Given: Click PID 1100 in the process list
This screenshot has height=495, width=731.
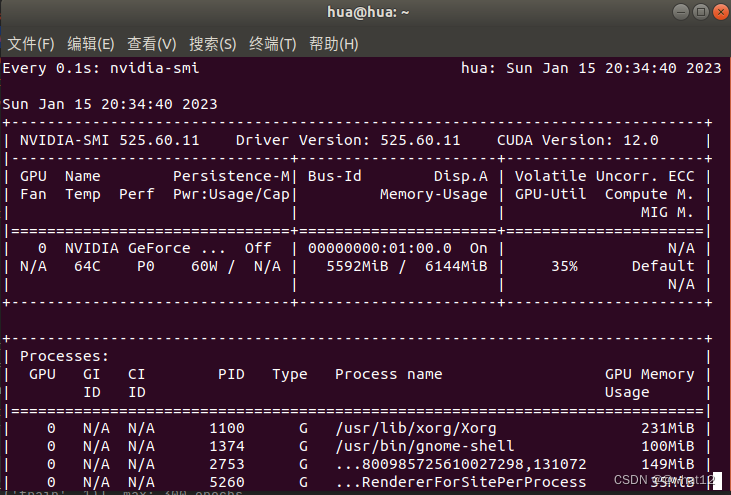Looking at the screenshot, I should (227, 428).
